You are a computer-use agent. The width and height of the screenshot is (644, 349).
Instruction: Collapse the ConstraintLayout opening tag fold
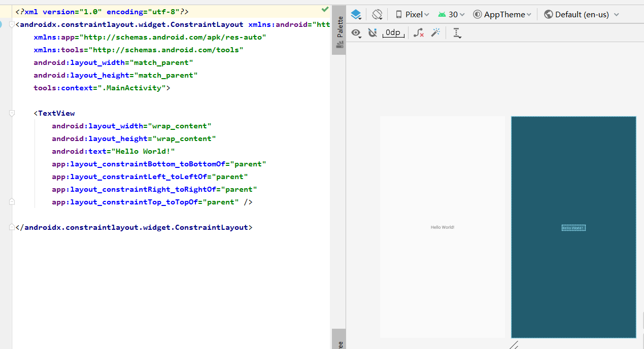click(12, 24)
